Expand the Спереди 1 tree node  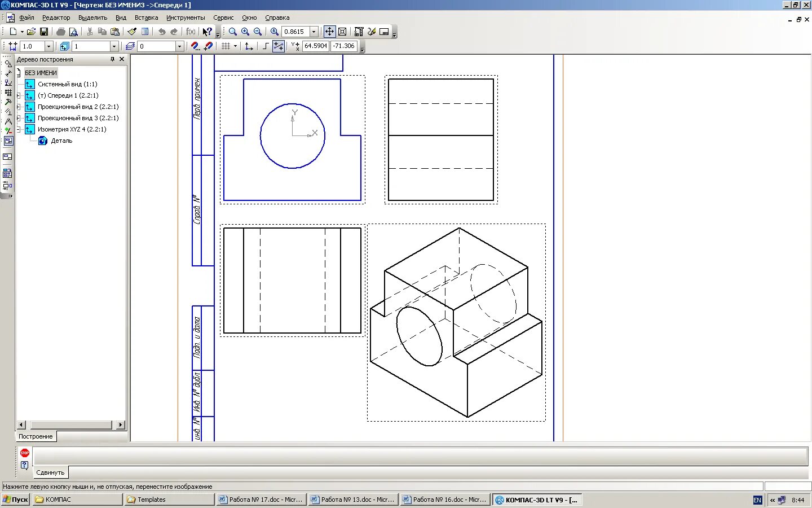[x=19, y=95]
